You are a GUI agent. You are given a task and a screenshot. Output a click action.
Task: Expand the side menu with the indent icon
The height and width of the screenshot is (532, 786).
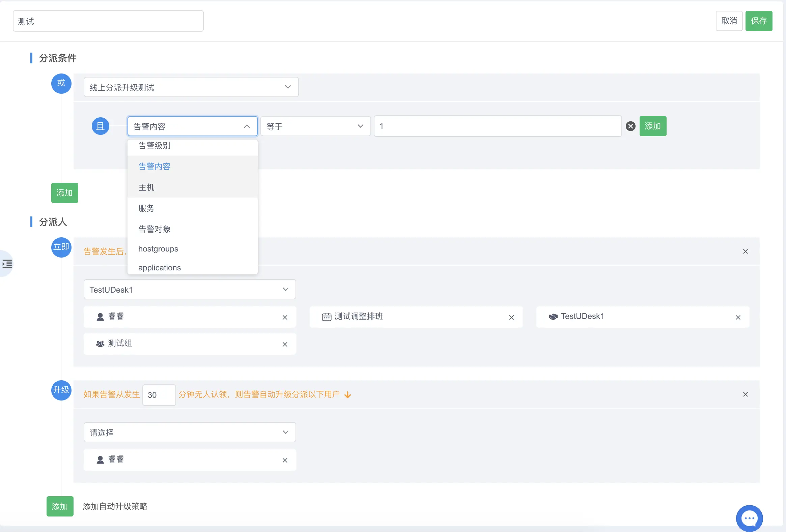(7, 264)
